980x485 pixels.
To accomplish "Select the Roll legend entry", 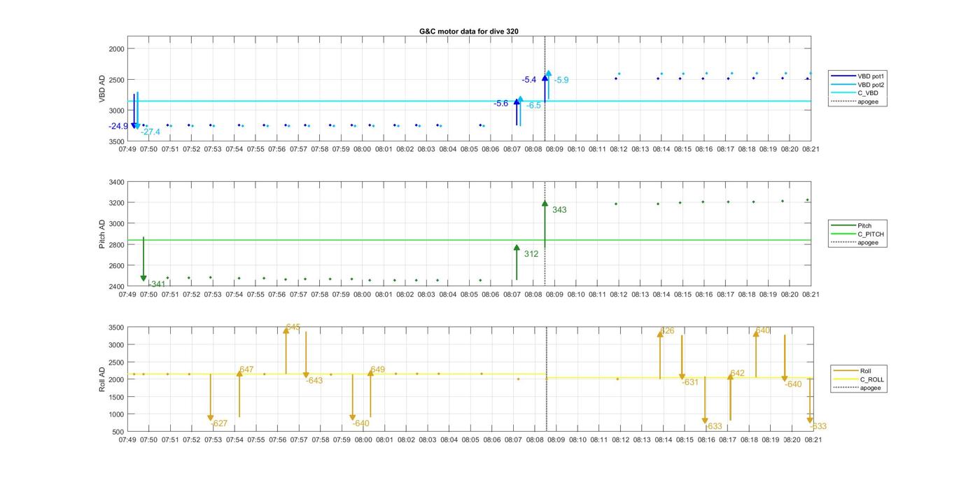I will 853,371.
